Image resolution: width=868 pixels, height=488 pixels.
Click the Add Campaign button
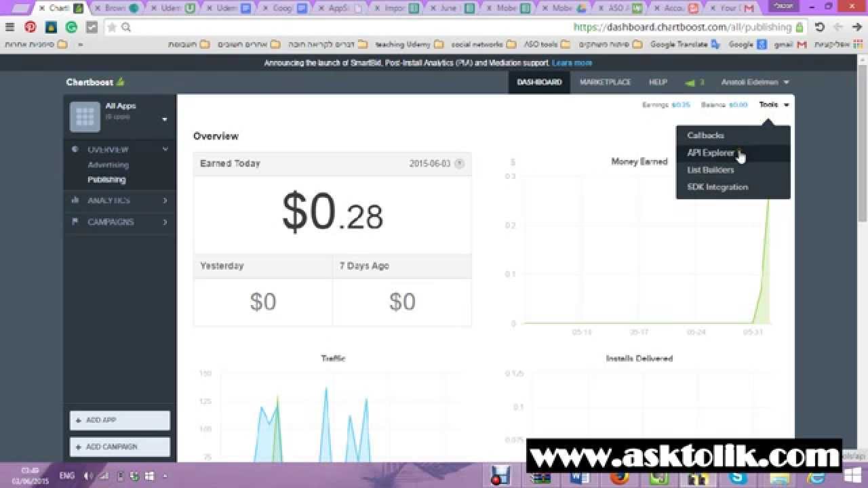[x=120, y=447]
